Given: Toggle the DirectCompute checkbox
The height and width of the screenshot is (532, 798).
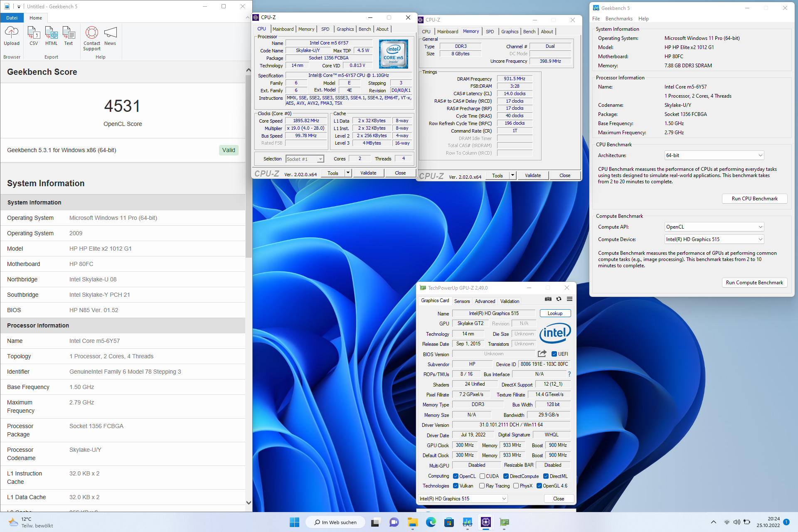Looking at the screenshot, I should click(506, 476).
